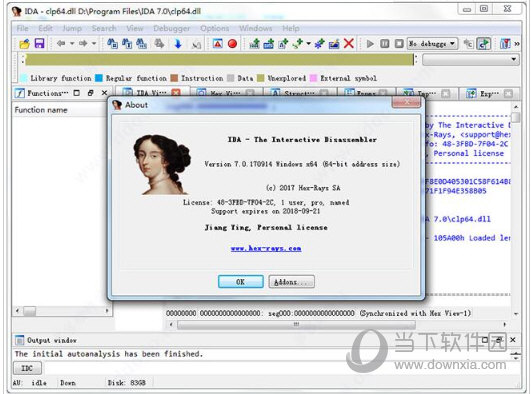Click the grey arrow C icon
531x394 pixels.
[468, 44]
